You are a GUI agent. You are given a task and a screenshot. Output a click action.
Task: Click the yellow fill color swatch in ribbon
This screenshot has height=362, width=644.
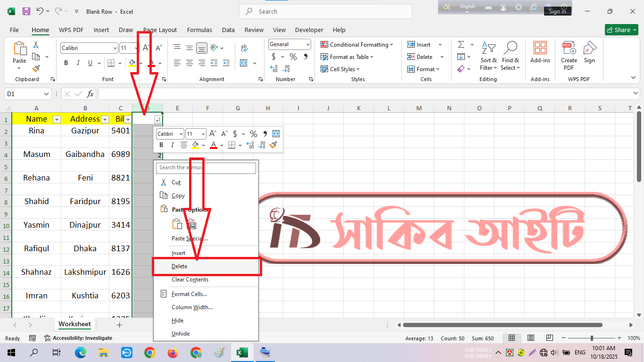click(132, 63)
